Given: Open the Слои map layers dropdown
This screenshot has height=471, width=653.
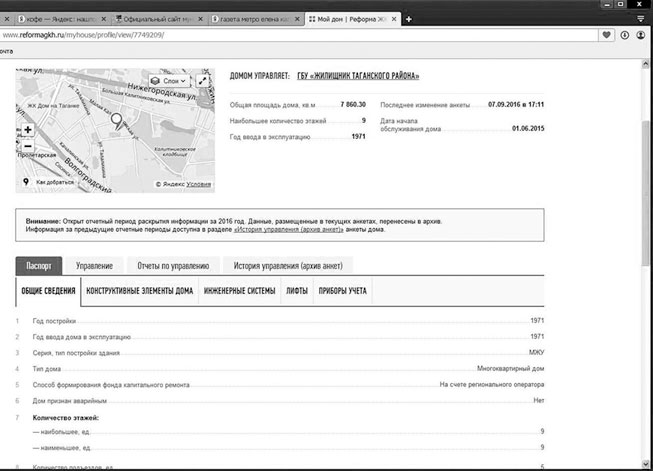Looking at the screenshot, I should [x=169, y=81].
